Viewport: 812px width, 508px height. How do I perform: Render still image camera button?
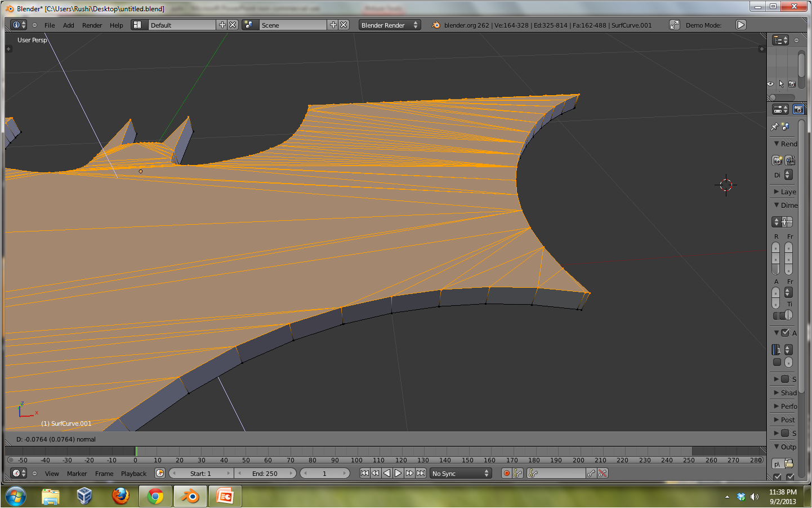pyautogui.click(x=777, y=161)
